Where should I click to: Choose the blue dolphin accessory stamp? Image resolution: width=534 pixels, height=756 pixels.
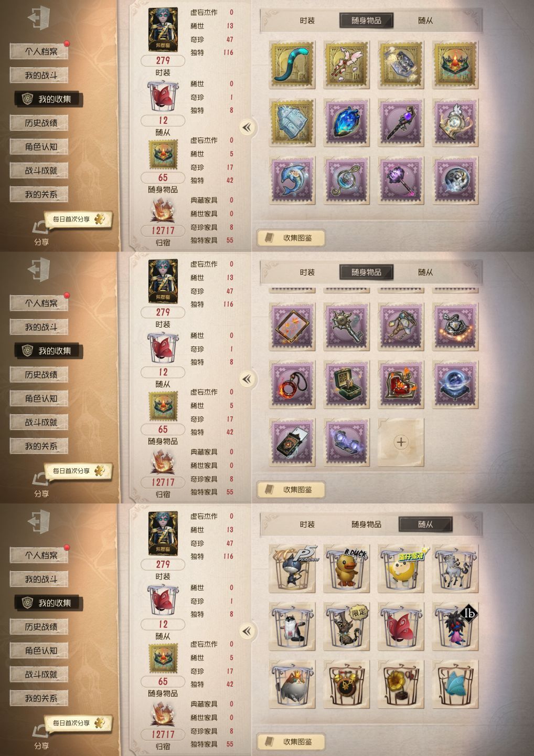tap(293, 180)
